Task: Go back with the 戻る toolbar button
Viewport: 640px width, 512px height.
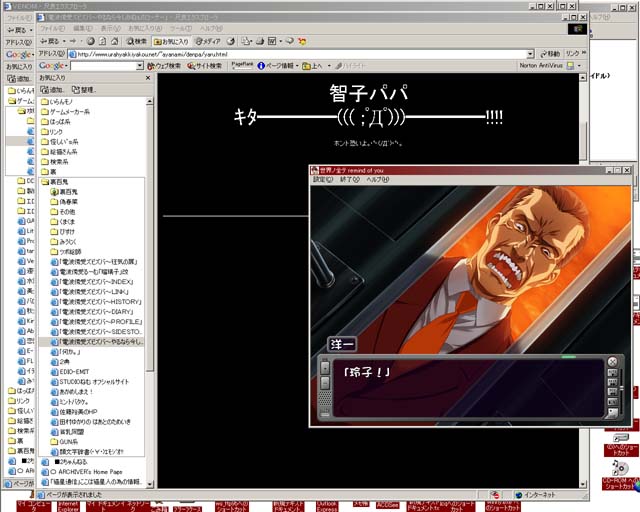Action: [x=49, y=41]
